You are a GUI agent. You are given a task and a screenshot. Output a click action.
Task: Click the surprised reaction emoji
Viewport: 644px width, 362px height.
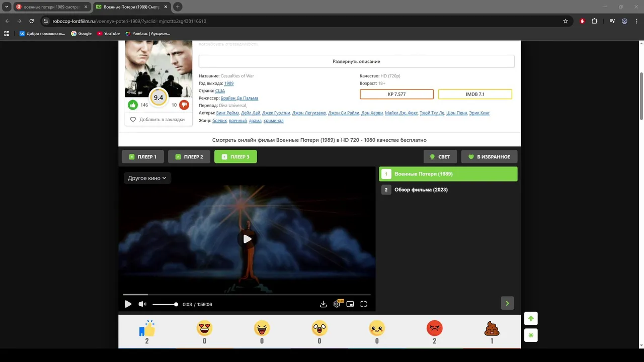coord(319,329)
